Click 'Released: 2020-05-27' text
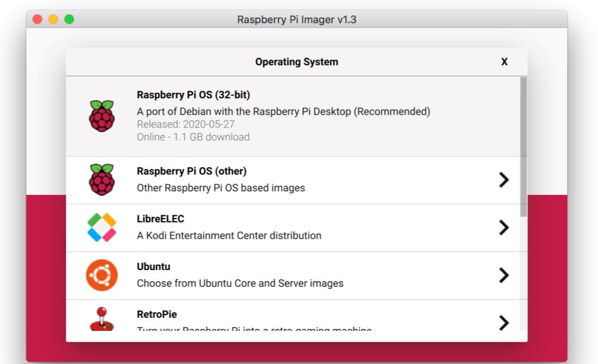This screenshot has height=364, width=598. coord(186,124)
